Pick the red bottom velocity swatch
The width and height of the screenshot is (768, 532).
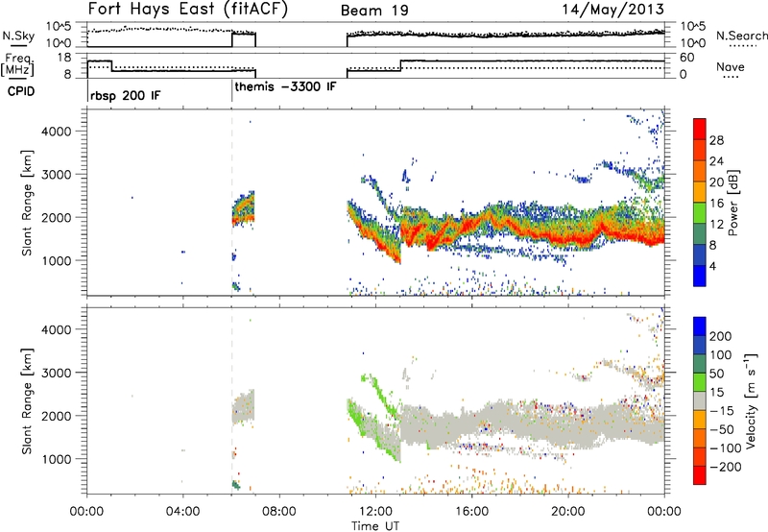click(x=700, y=475)
